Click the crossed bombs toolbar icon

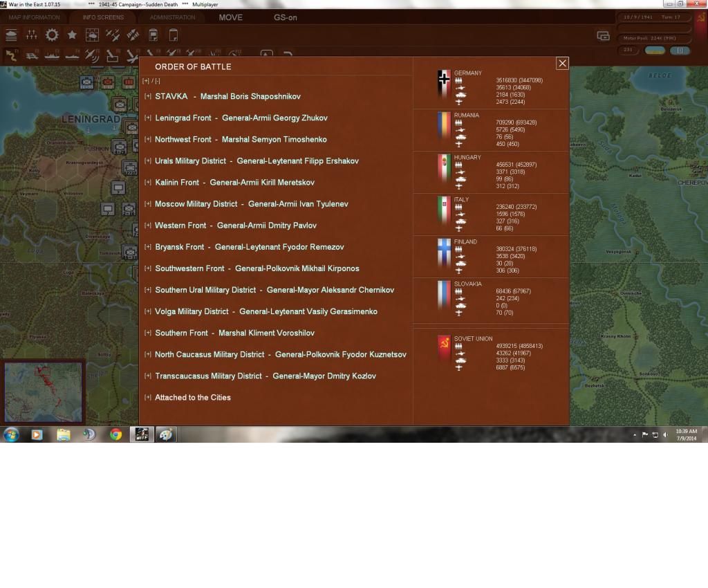pos(133,35)
